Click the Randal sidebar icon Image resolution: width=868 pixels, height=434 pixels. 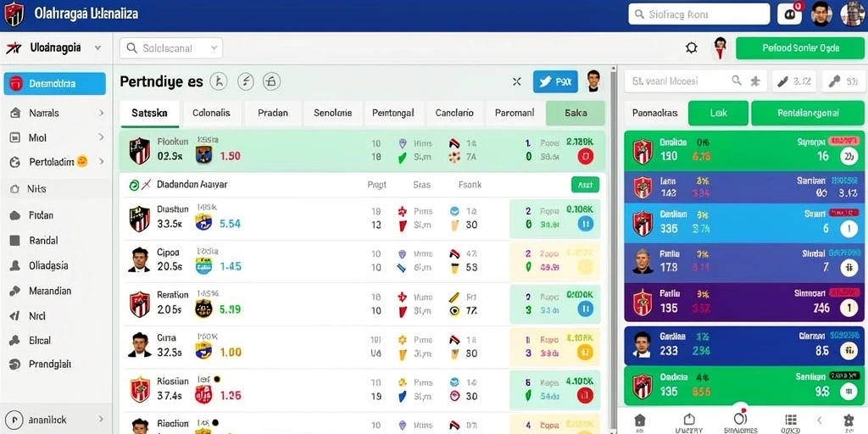coord(15,240)
